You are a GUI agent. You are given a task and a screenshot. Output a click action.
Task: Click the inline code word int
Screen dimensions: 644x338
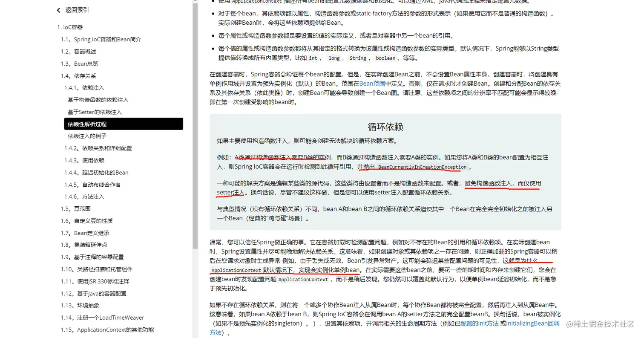[313, 58]
